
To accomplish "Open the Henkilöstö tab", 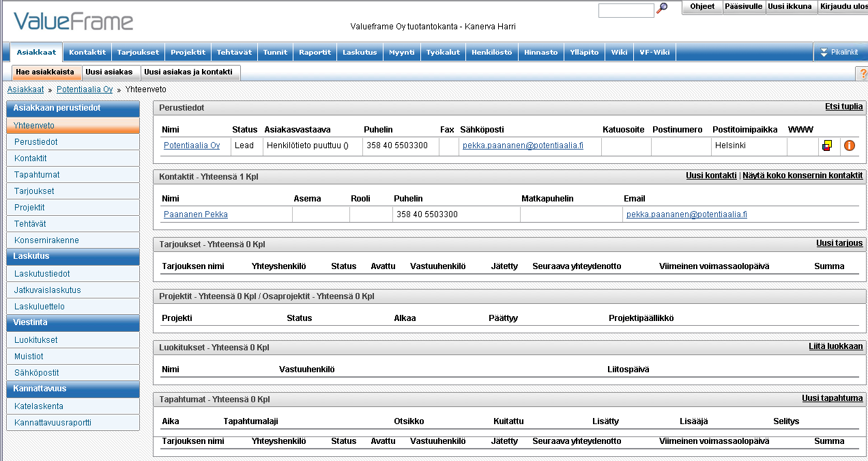I will coord(491,52).
